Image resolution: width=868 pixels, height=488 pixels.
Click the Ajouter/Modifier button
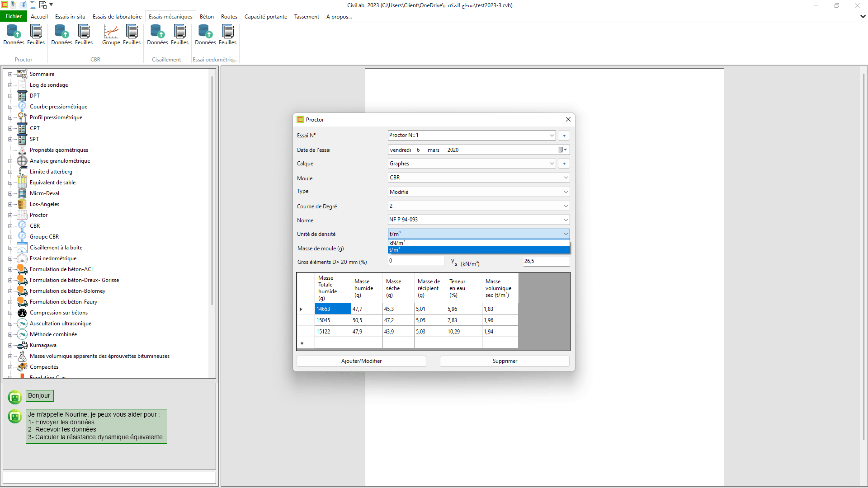tap(361, 361)
